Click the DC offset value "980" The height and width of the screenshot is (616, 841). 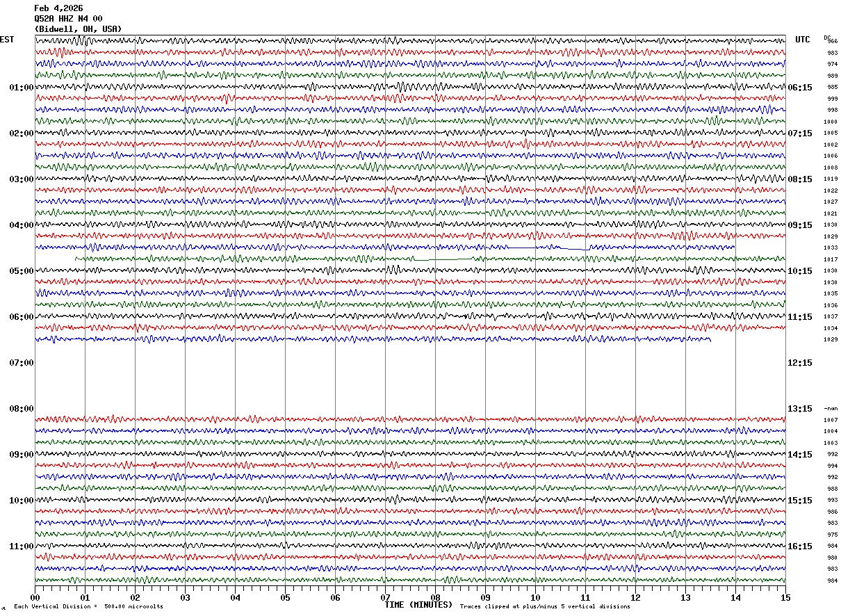coord(832,558)
